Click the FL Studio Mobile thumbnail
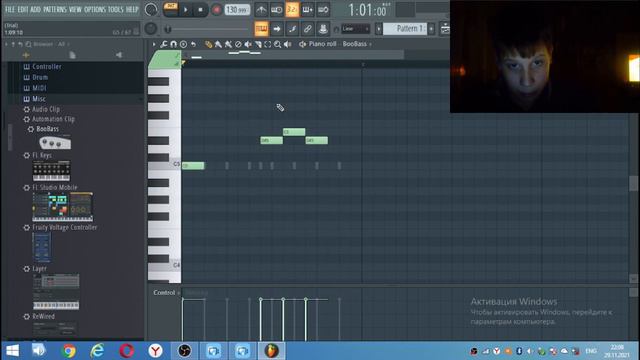640x360 pixels. pyautogui.click(x=62, y=207)
